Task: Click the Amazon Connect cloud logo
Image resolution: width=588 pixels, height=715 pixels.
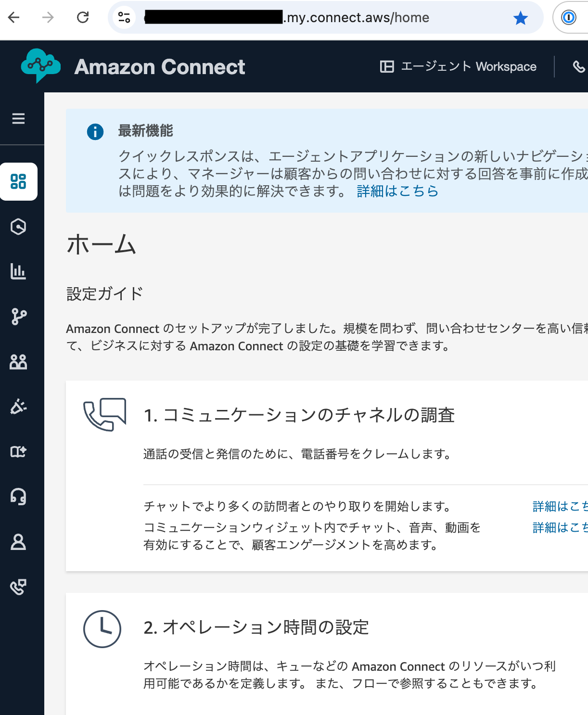Action: 41,66
